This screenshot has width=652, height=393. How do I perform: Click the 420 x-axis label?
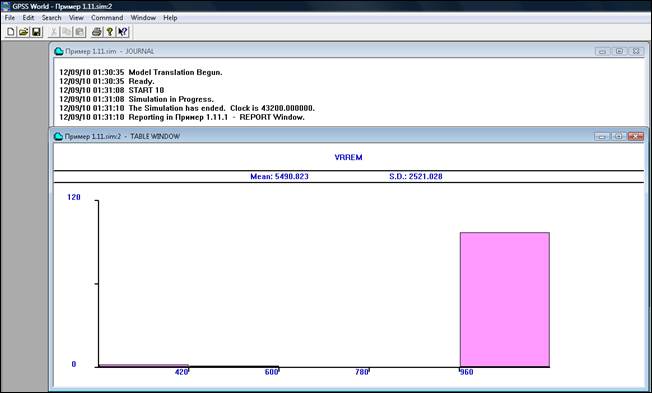181,372
